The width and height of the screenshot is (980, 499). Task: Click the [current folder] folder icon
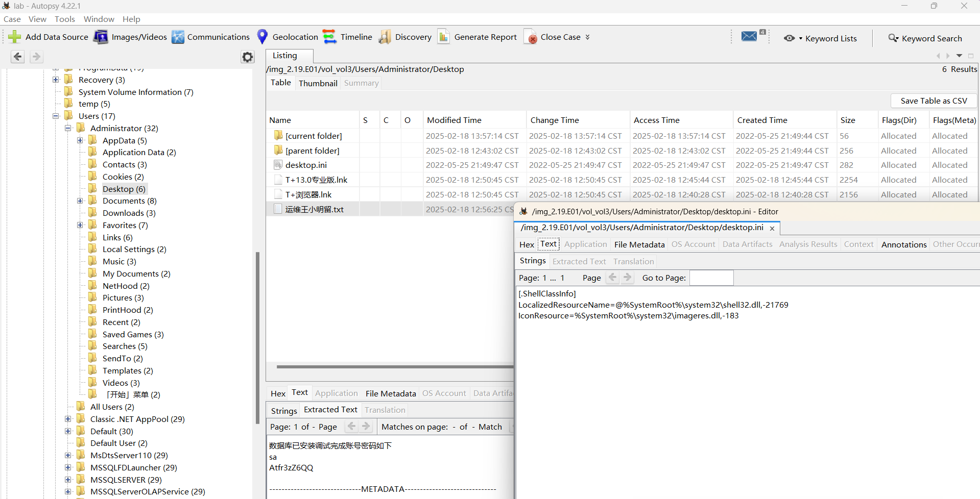click(278, 135)
